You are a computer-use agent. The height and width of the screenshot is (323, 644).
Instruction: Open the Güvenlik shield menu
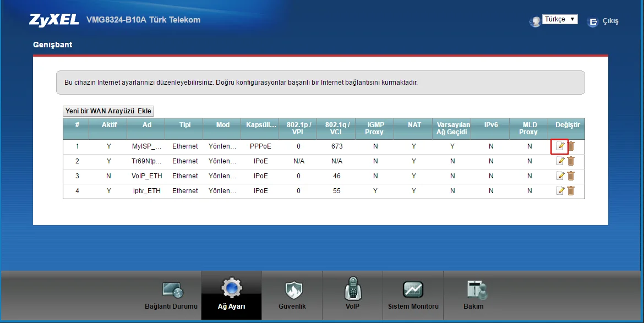click(292, 295)
